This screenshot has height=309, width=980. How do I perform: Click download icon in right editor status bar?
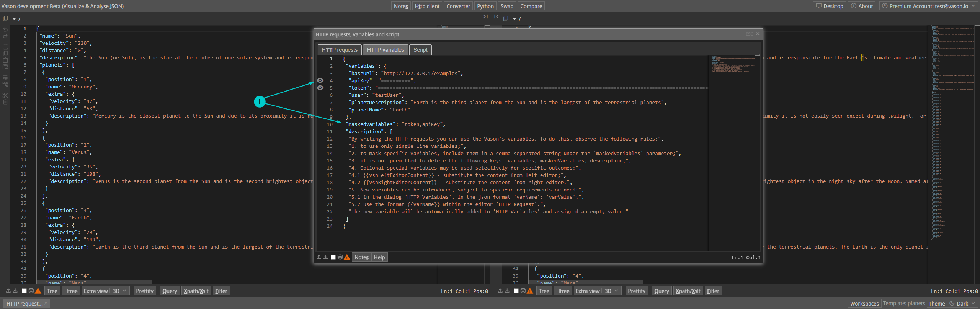(x=507, y=291)
